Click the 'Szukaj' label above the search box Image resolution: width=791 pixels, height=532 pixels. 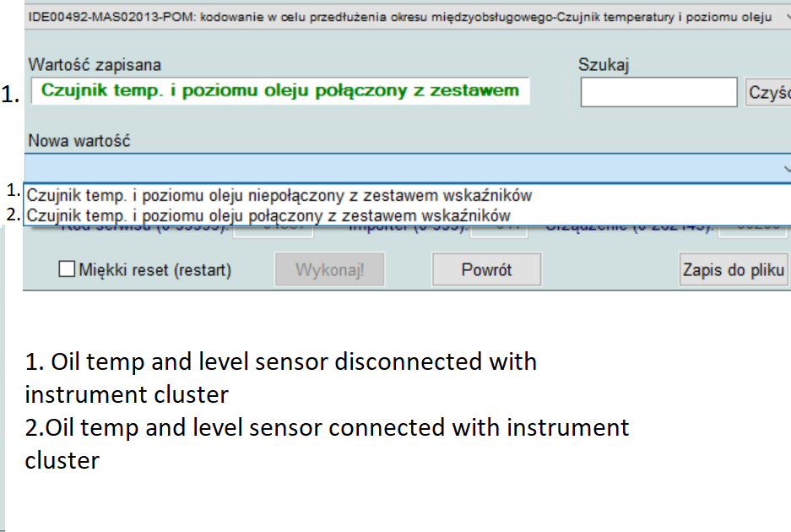[604, 65]
